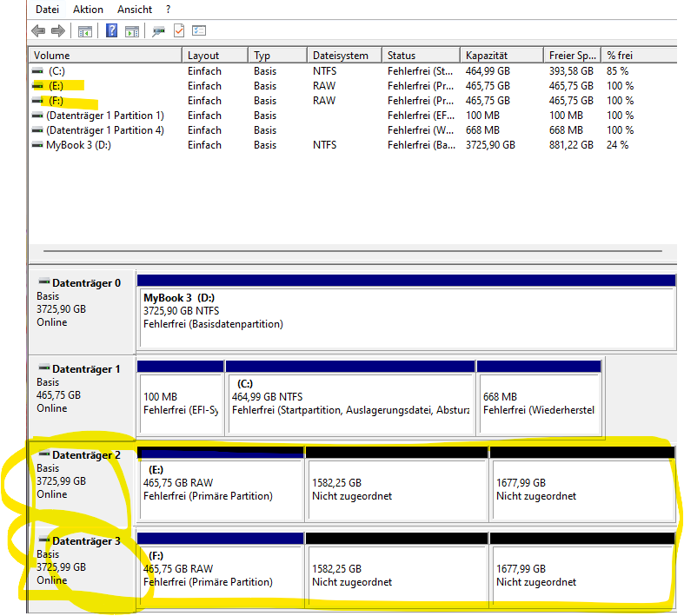Select 1582,25 GB unallocated block on Datenträger 3

(x=397, y=570)
